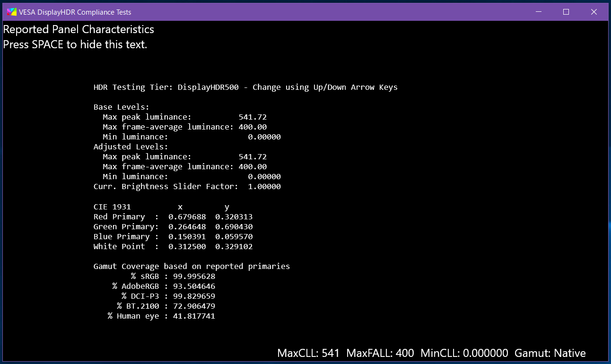Viewport: 611px width, 364px height.
Task: Click 'Press SPACE to hide this text.'
Action: [75, 44]
